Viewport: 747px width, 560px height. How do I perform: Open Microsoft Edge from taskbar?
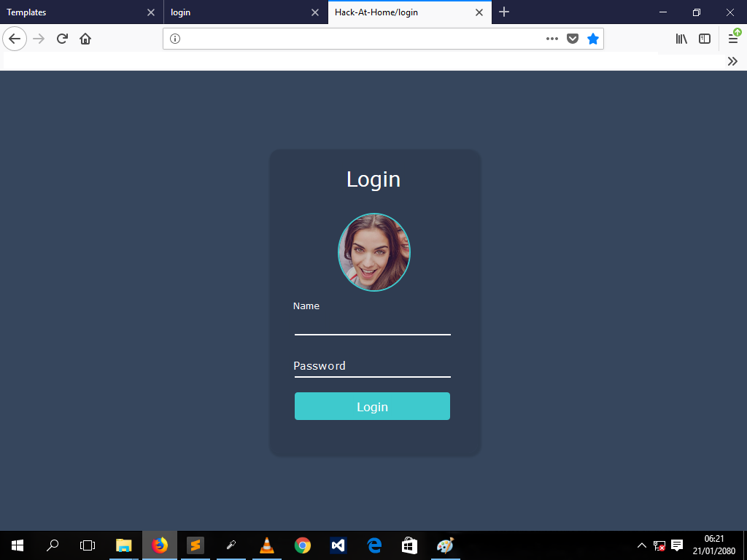tap(374, 545)
